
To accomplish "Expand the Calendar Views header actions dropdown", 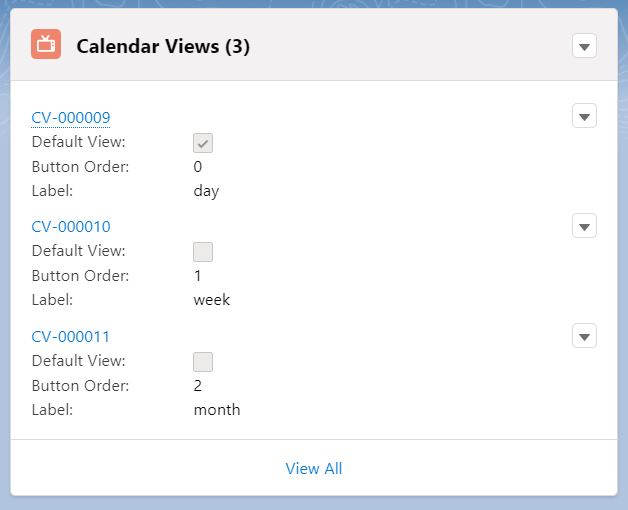I will [584, 46].
